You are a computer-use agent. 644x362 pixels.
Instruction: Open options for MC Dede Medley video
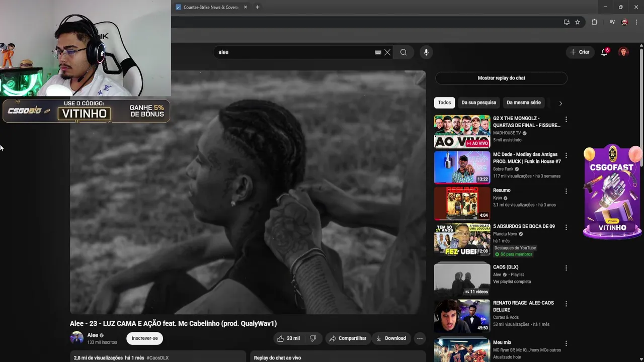click(566, 155)
